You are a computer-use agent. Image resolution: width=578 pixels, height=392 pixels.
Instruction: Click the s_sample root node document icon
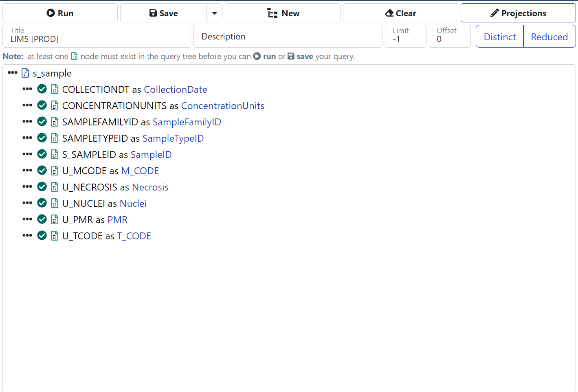[25, 73]
